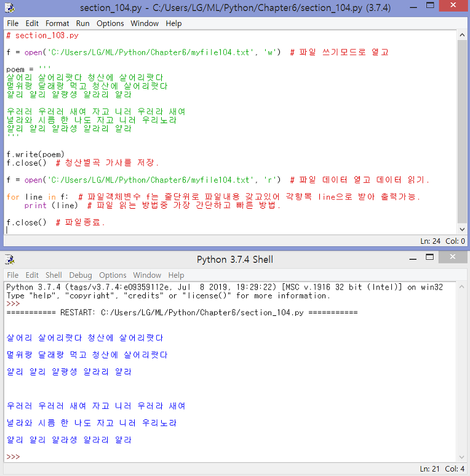Click 'Ln: 21 Col: 4' in Shell status bar
This screenshot has height=476, width=470.
click(442, 469)
